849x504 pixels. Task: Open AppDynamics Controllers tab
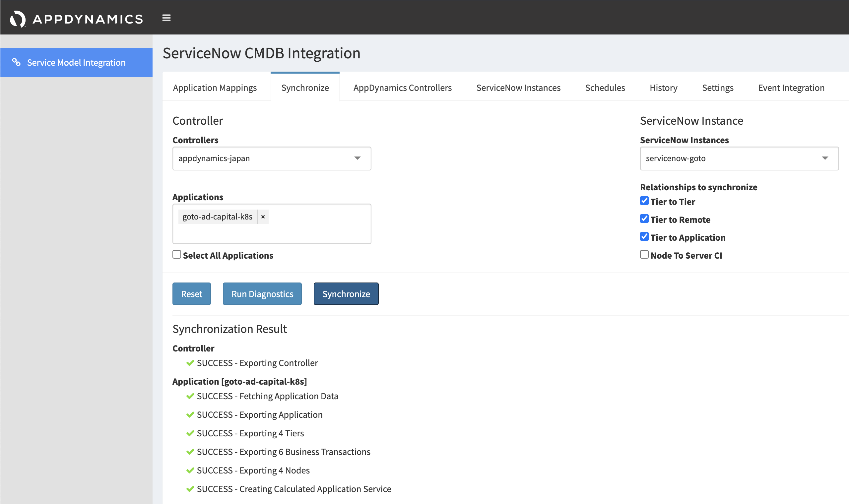point(402,88)
